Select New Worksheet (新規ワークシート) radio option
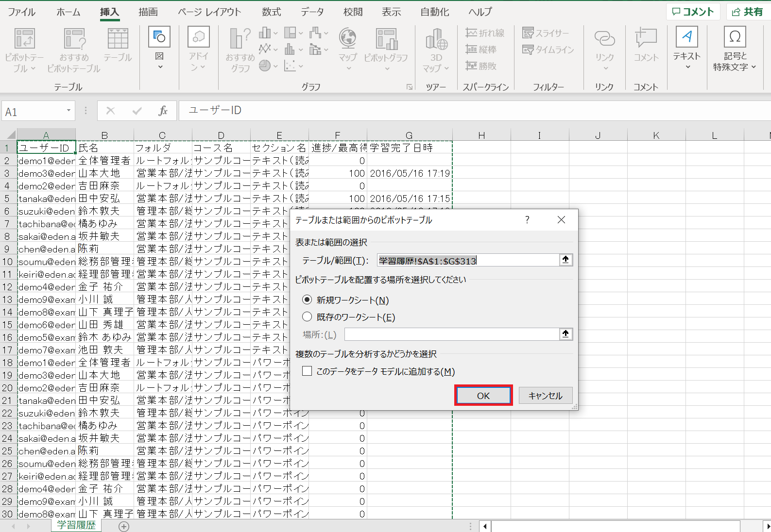This screenshot has height=532, width=771. 307,300
